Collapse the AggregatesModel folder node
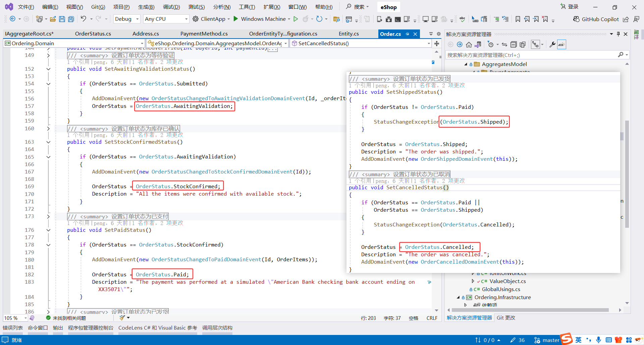This screenshot has height=345, width=644. tap(466, 64)
